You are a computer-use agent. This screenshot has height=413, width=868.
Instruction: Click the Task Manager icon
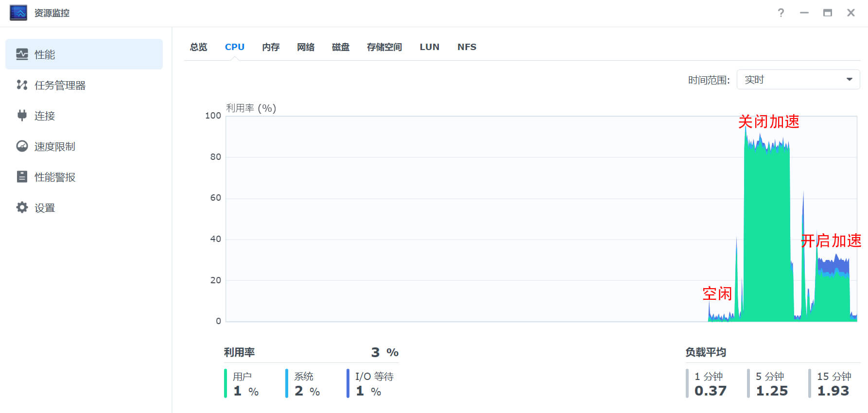point(22,85)
